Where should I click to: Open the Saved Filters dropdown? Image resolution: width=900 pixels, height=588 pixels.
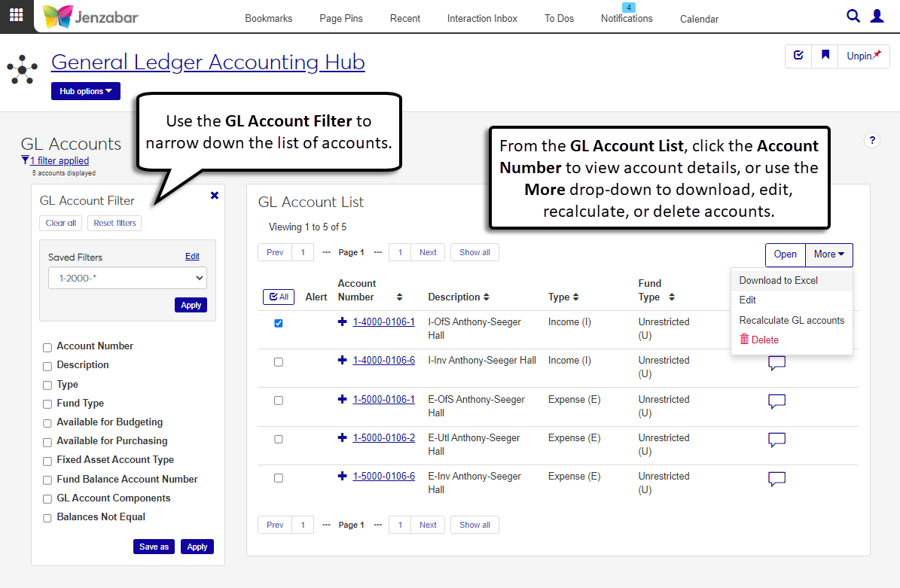tap(127, 278)
